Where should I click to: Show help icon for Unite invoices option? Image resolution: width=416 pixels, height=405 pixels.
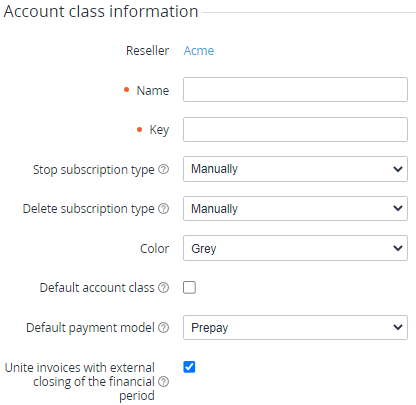coord(163,381)
